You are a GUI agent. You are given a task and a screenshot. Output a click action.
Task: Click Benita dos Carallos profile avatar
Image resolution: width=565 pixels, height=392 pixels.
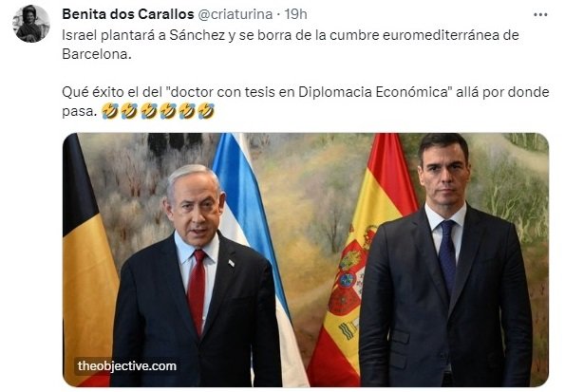[x=31, y=24]
